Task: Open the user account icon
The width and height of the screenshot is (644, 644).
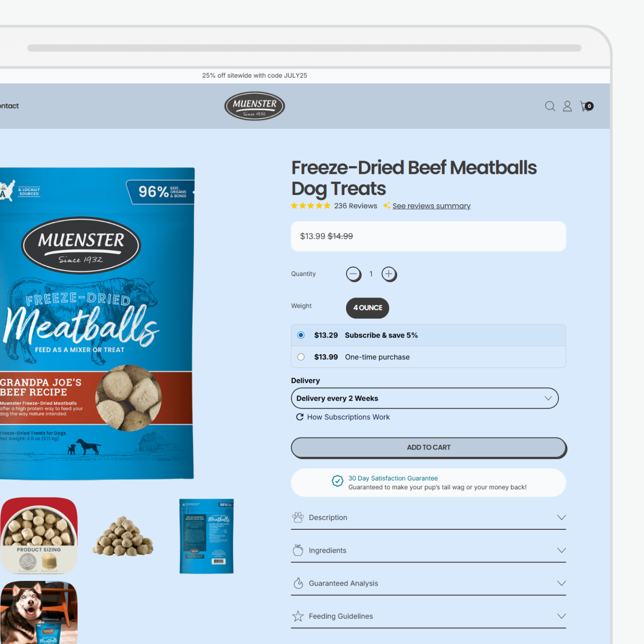Action: (x=567, y=106)
